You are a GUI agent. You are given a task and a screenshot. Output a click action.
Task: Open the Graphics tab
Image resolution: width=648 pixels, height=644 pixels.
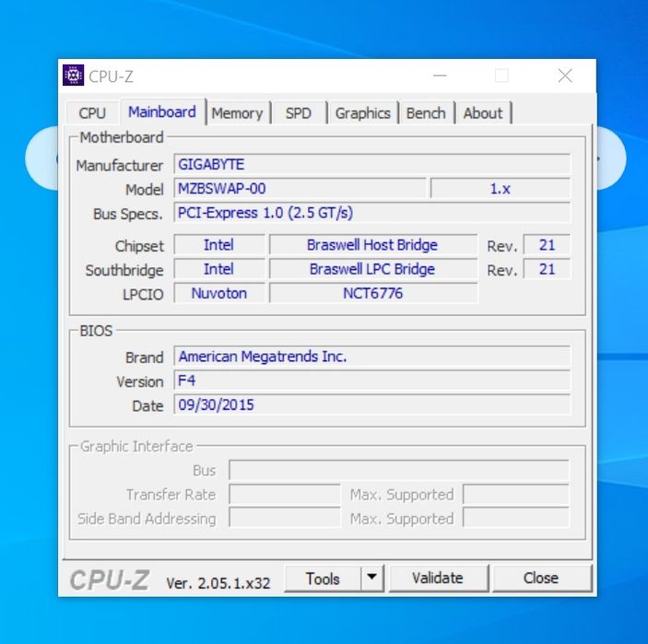point(363,113)
